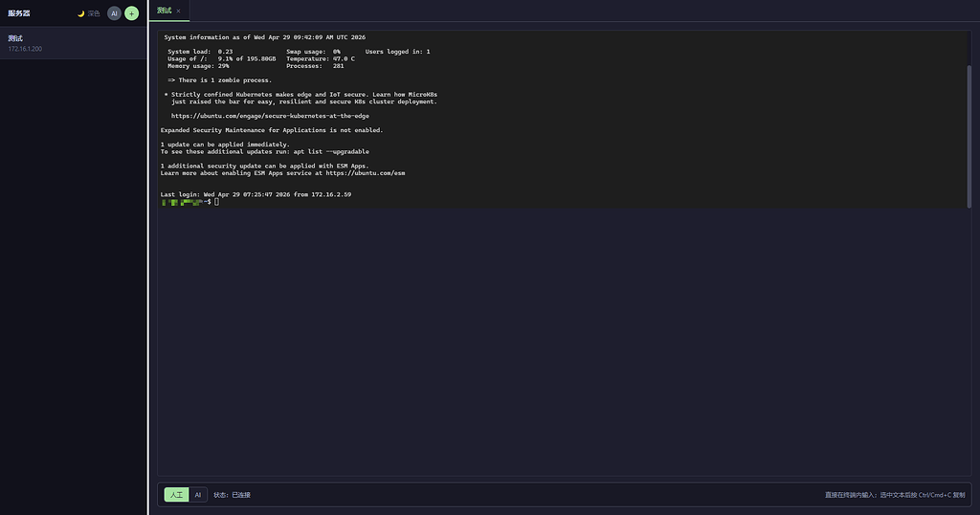Click the 'Memory usage: 29%' text

198,66
